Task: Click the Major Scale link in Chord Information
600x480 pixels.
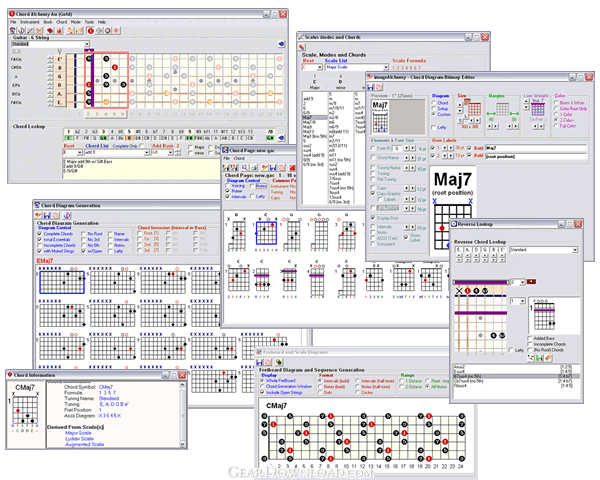Action: pyautogui.click(x=78, y=433)
